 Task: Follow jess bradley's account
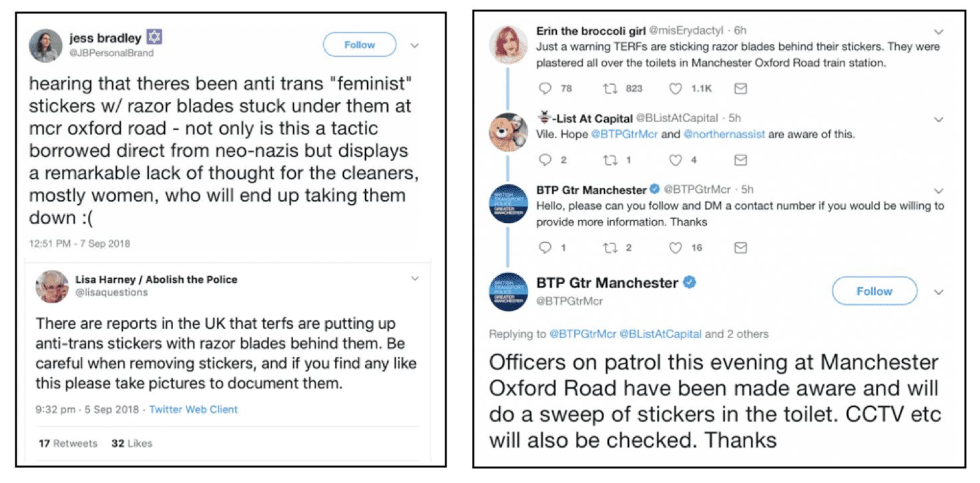359,45
